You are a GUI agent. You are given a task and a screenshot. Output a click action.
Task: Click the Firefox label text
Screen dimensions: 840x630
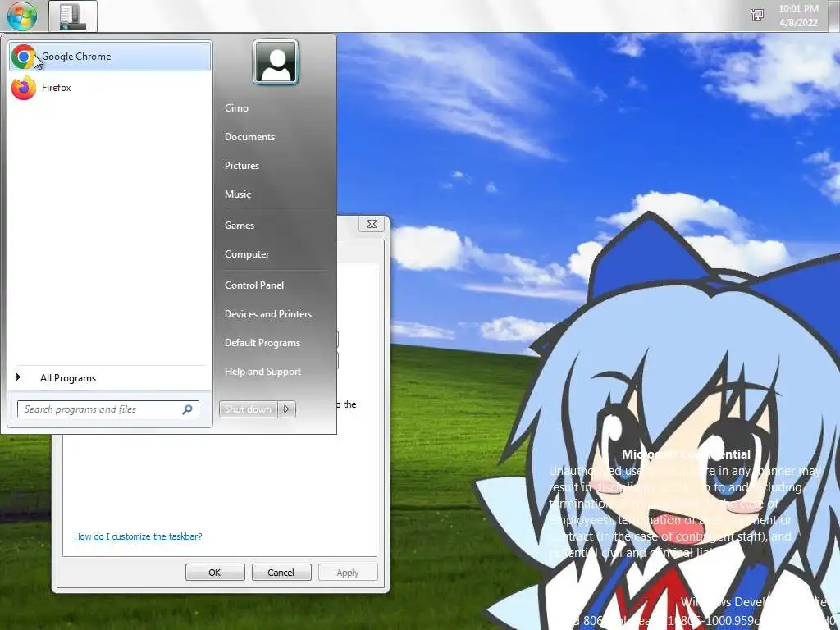57,88
